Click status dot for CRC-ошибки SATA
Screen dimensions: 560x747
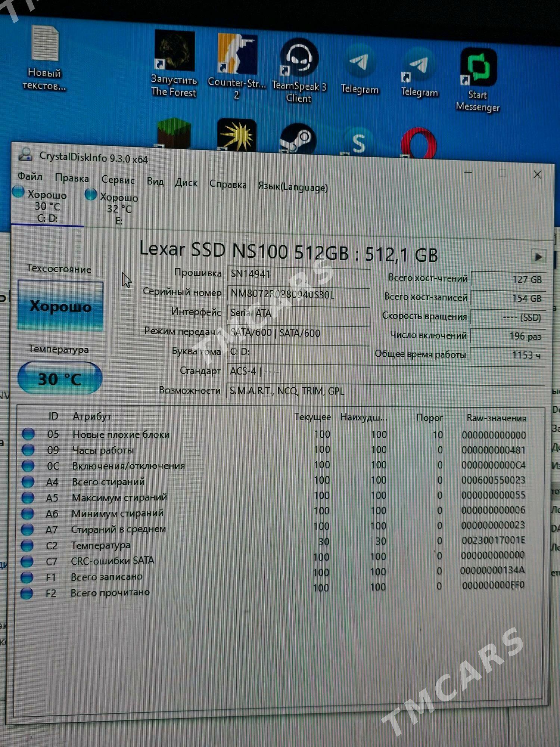pos(27,561)
